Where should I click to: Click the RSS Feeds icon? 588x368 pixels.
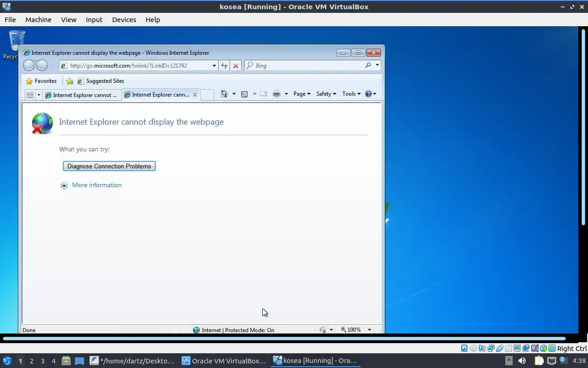pyautogui.click(x=244, y=94)
